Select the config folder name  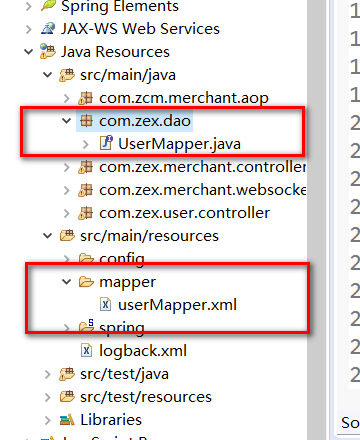pyautogui.click(x=122, y=259)
